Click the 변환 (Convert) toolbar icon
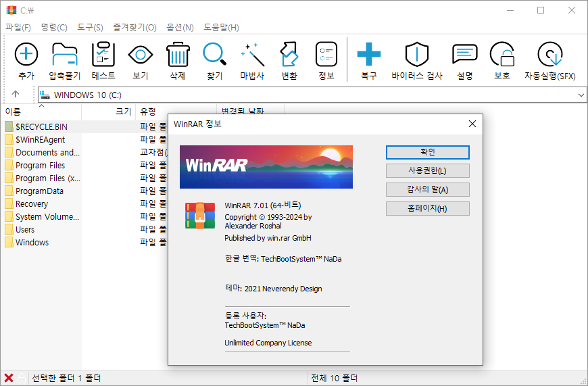588x386 pixels. coord(289,54)
